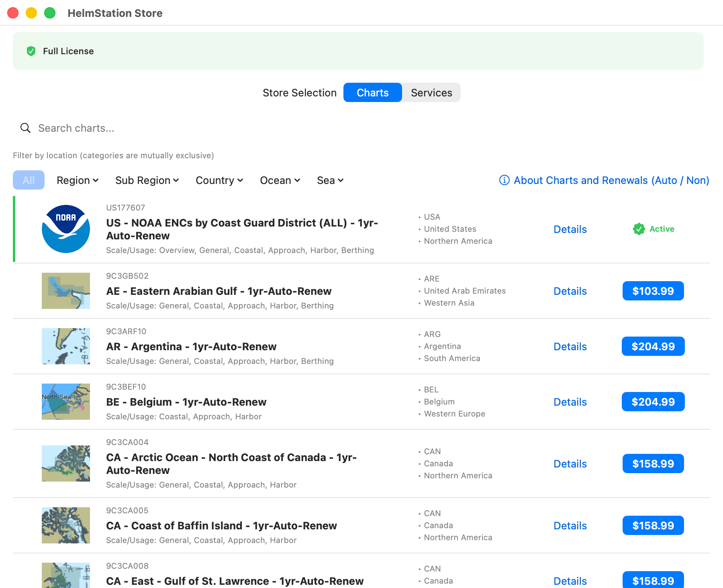
Task: View Details for Eastern Arabian Gulf
Action: pos(570,291)
